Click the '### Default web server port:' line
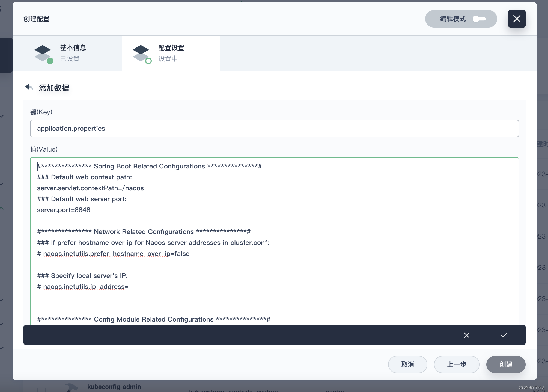548x392 pixels. [x=82, y=199]
